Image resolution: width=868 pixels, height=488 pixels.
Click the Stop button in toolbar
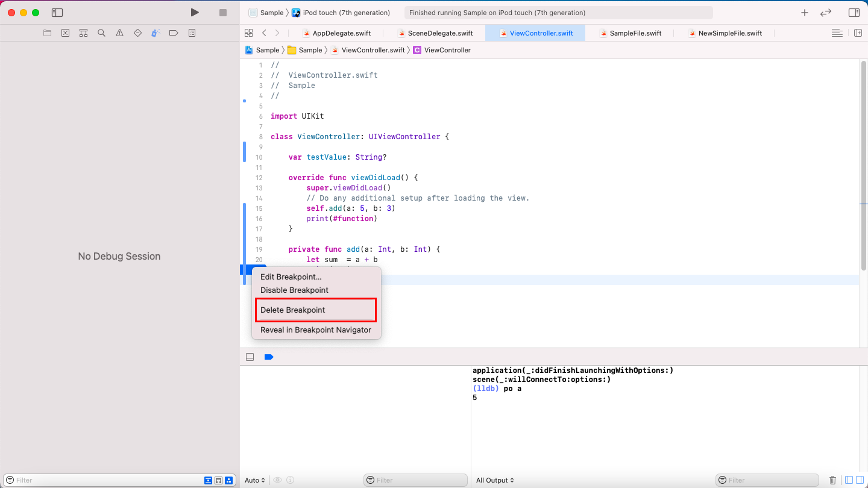[223, 13]
